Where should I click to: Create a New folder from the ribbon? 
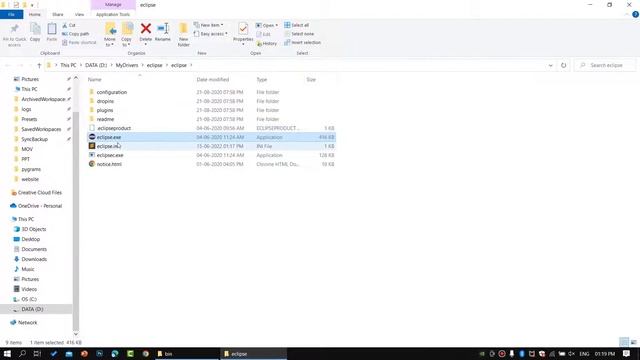[x=184, y=34]
